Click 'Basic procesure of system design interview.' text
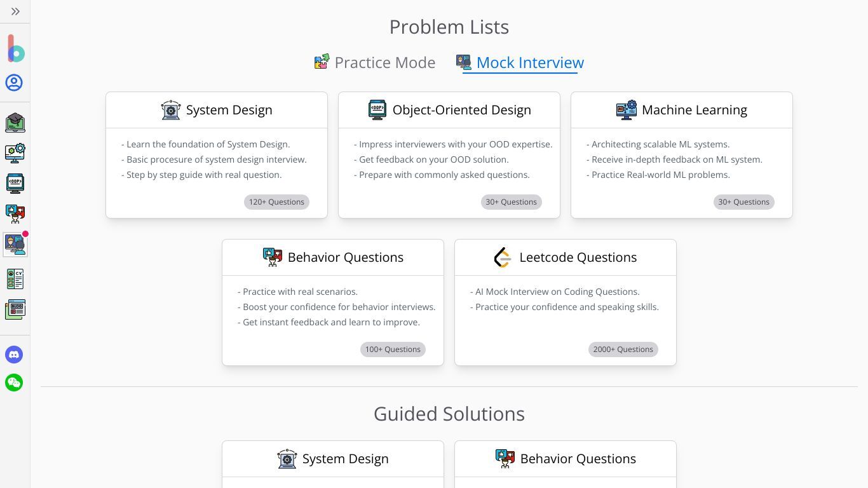The height and width of the screenshot is (488, 868). pyautogui.click(x=214, y=159)
